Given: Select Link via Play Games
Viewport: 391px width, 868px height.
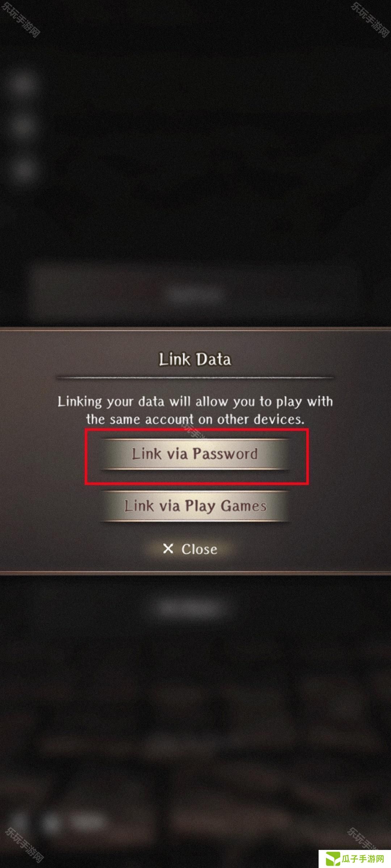Looking at the screenshot, I should coord(195,506).
